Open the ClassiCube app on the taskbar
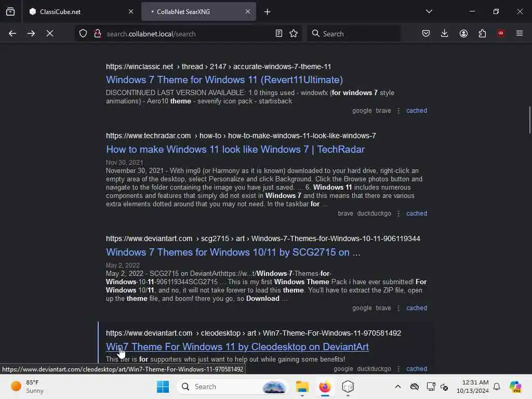 (x=348, y=387)
